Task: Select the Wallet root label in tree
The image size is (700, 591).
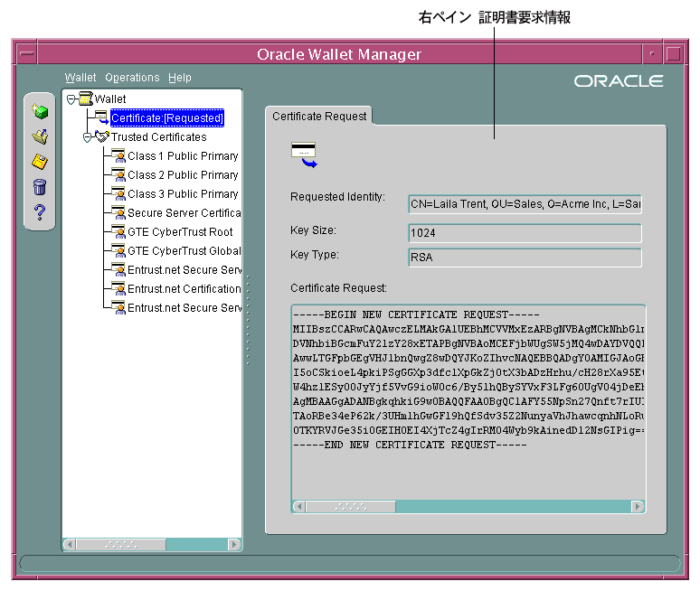Action: (110, 99)
